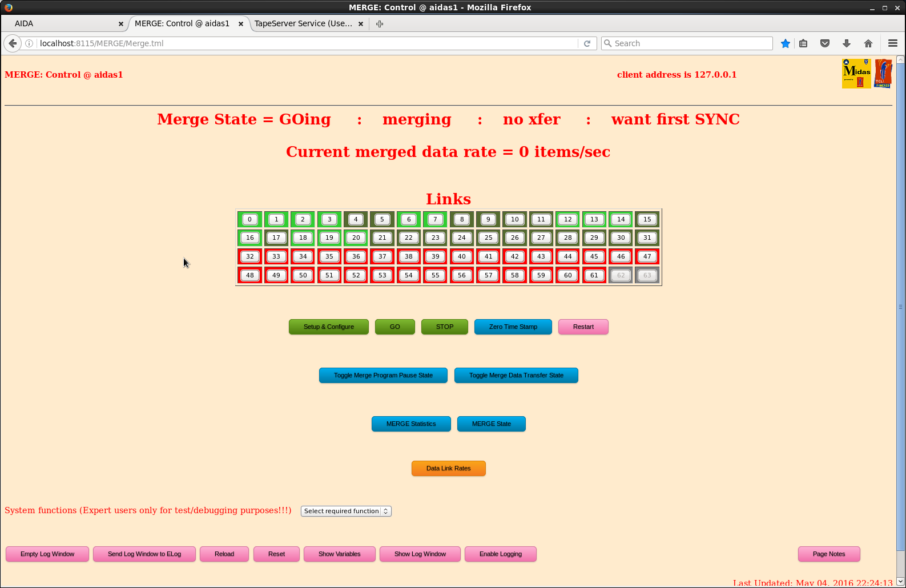Toggle link 16

tap(250, 237)
